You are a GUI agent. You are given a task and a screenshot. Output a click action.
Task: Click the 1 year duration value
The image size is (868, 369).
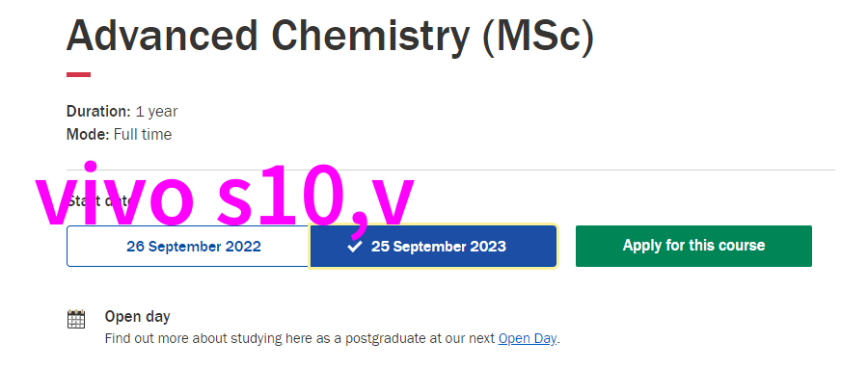click(156, 112)
